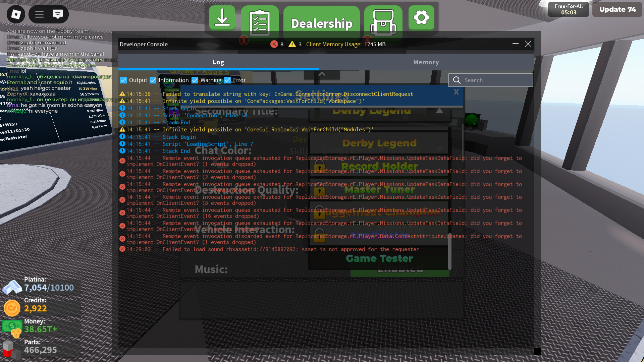Open the hamburger menu beside Roblox logo
The height and width of the screenshot is (362, 644).
point(40,14)
